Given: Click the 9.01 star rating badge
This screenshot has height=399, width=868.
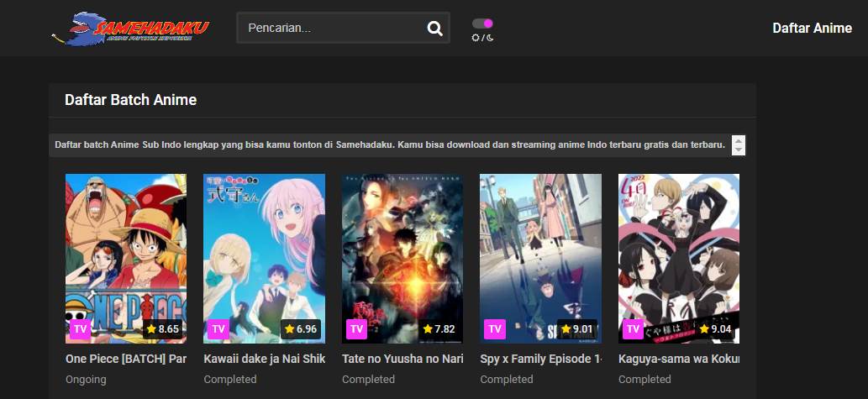Looking at the screenshot, I should pyautogui.click(x=577, y=328).
